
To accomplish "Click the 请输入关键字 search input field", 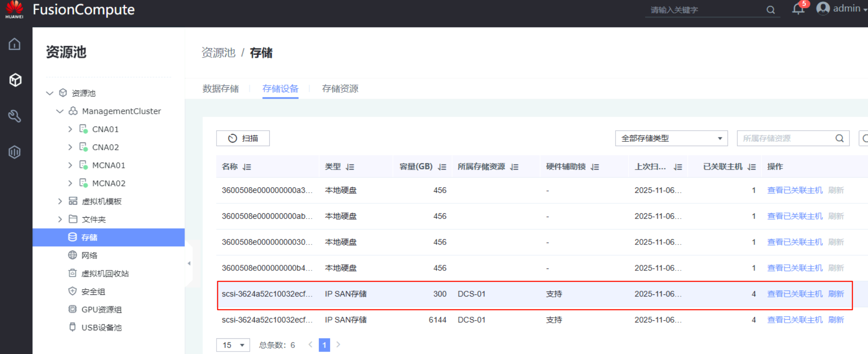I will (705, 10).
